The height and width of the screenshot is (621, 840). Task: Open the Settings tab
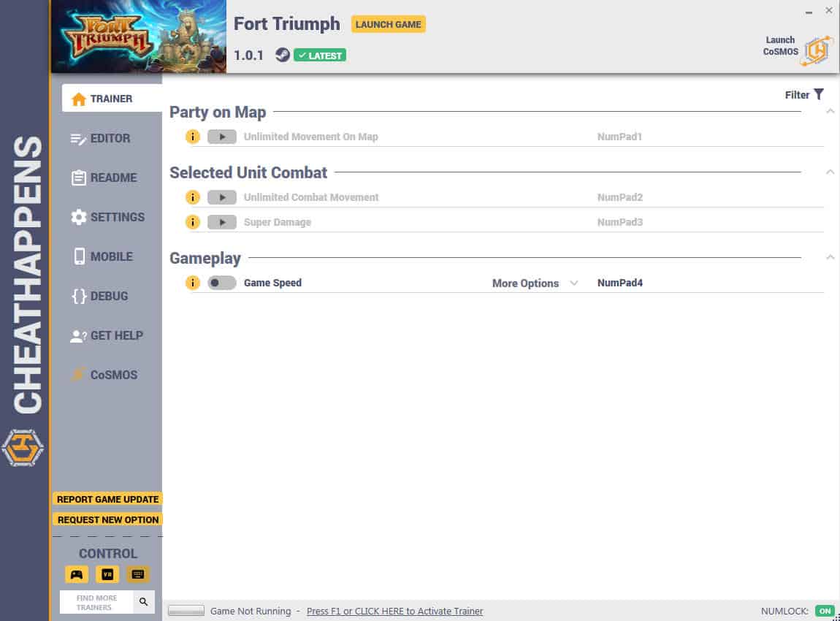pyautogui.click(x=107, y=217)
